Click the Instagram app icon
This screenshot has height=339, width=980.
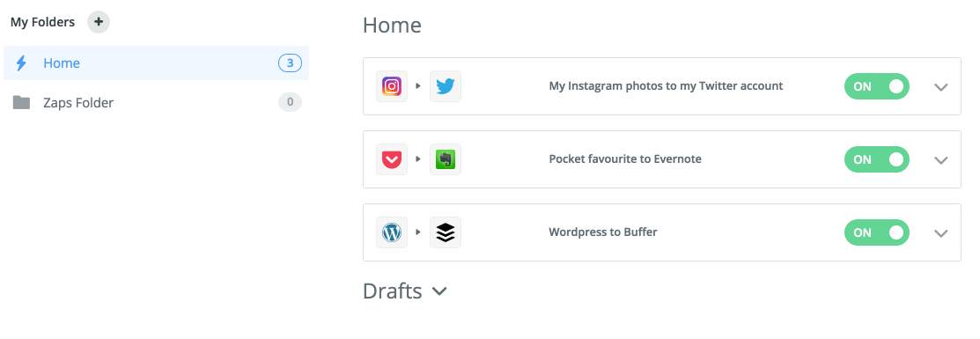pyautogui.click(x=392, y=86)
